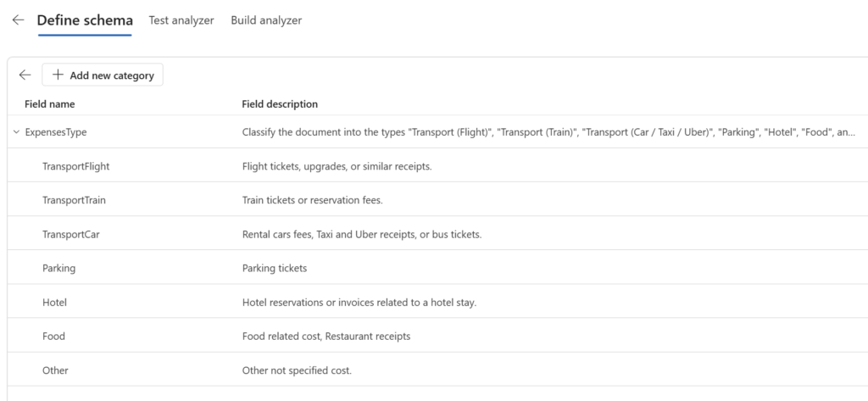
Task: Select the Food category row
Action: click(437, 337)
